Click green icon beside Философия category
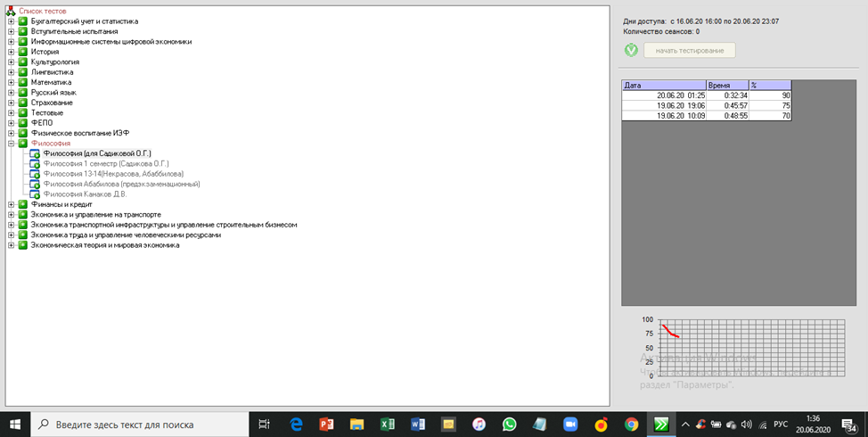Viewport: 868px width, 437px height. 22,144
